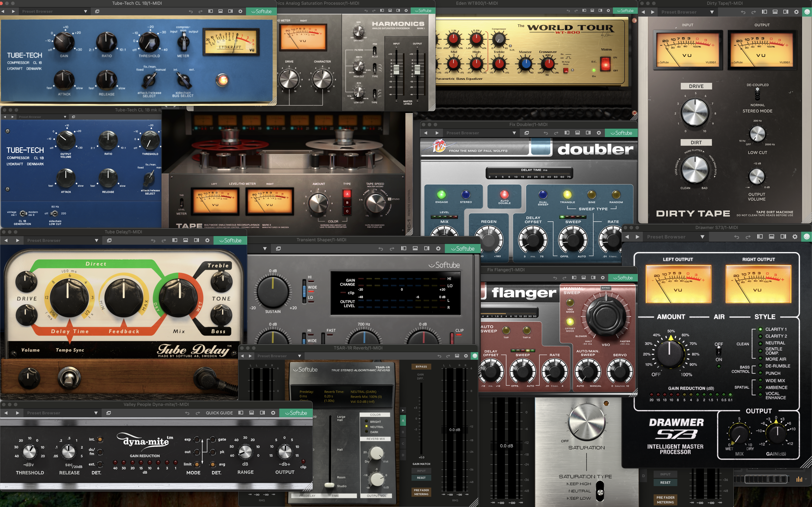Screen dimensions: 812x507
Task: Click undo arrow in Fix Doubler toolbar
Action: pos(546,133)
